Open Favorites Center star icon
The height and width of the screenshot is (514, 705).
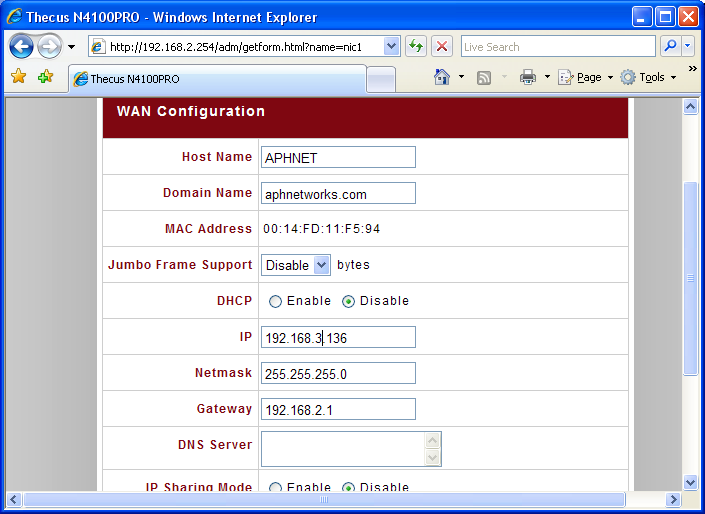pos(18,77)
